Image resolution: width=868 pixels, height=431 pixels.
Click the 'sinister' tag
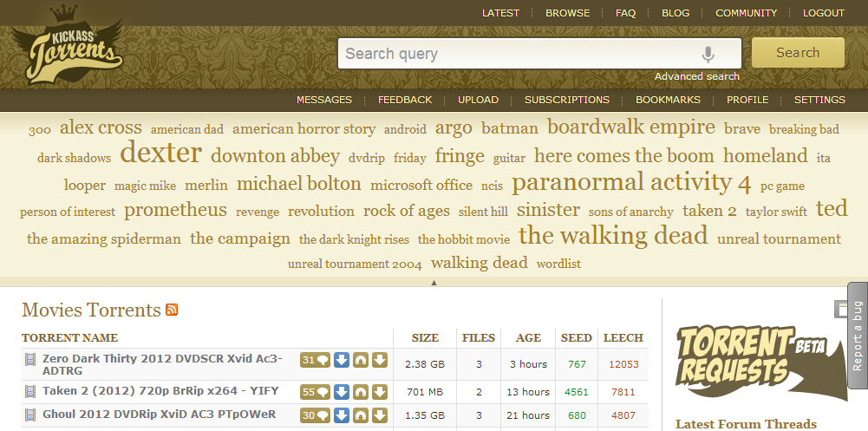coord(548,210)
